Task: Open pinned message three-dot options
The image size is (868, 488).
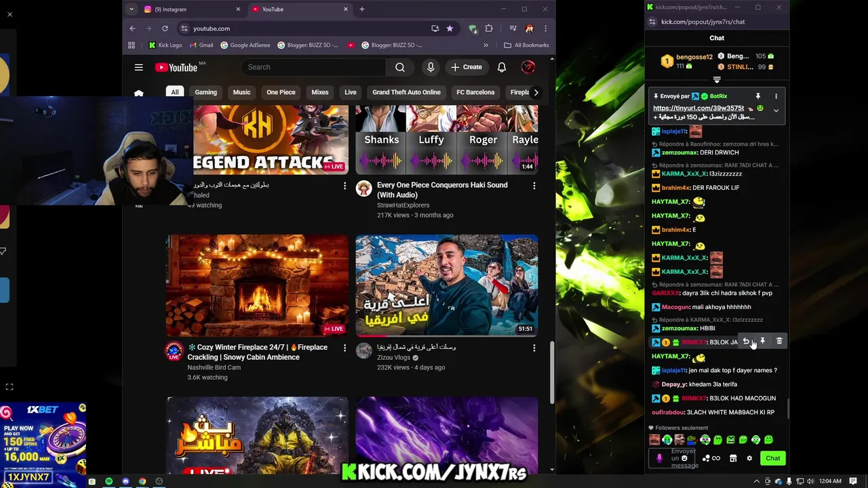Action: coord(776,96)
